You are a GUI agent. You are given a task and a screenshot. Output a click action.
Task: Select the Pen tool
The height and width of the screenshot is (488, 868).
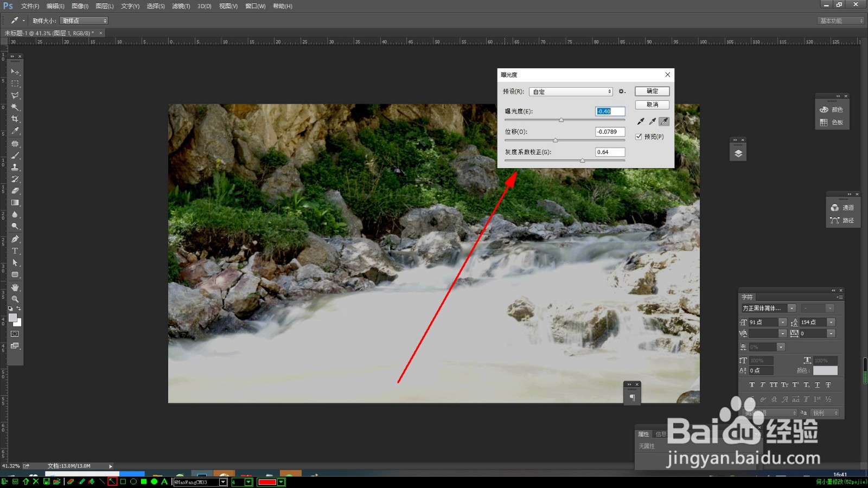(x=15, y=239)
